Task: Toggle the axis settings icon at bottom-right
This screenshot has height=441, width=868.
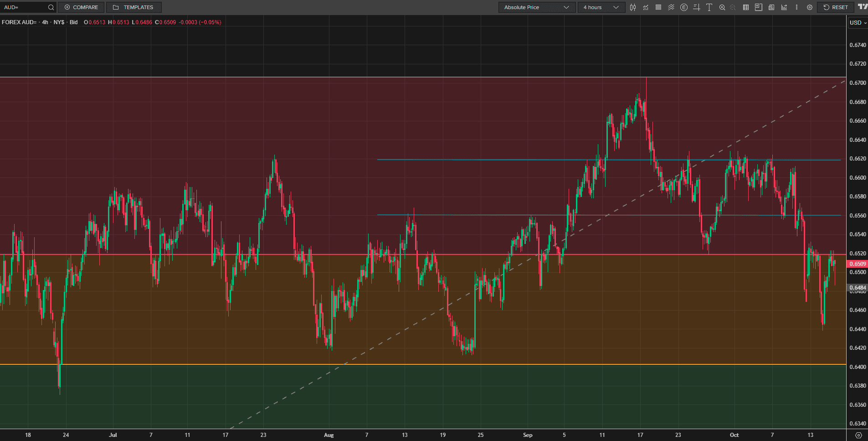Action: click(x=858, y=435)
